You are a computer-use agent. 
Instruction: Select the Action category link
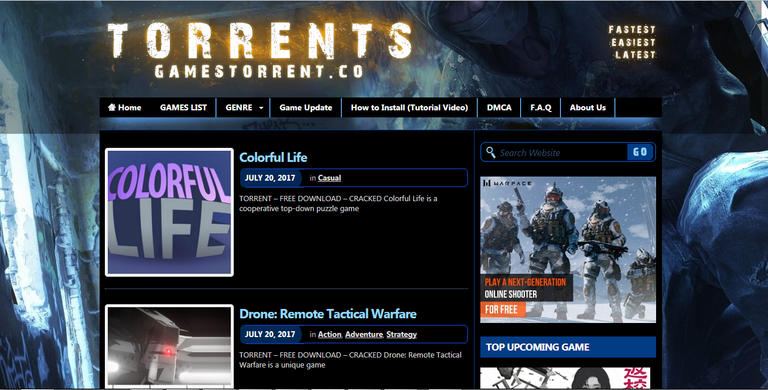[330, 334]
